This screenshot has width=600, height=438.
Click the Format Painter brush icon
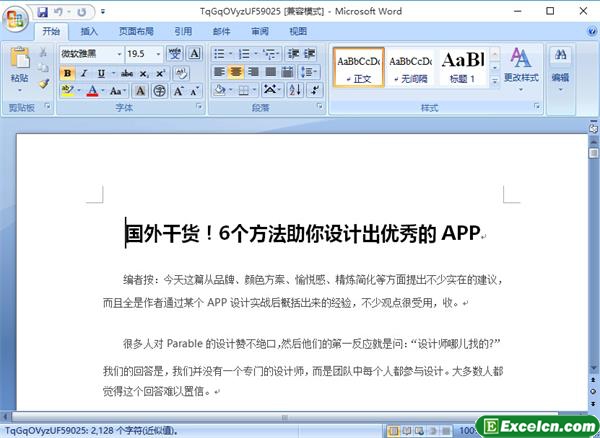44,84
